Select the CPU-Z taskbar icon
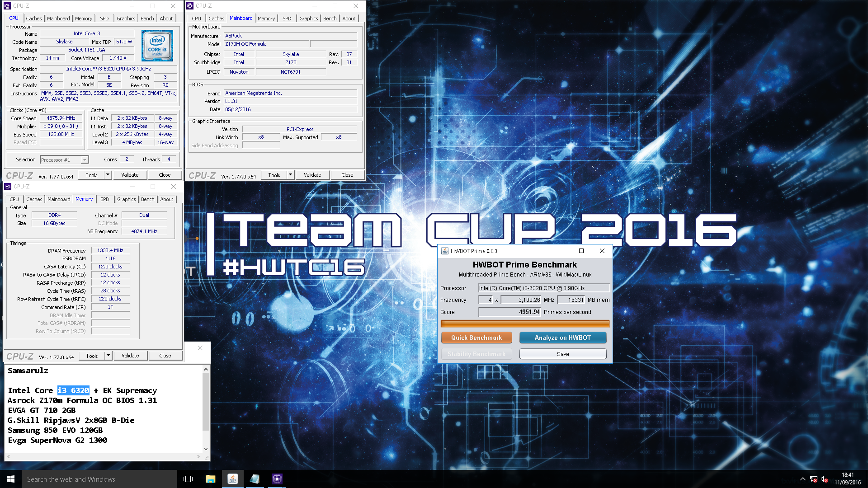This screenshot has height=488, width=868. point(277,479)
